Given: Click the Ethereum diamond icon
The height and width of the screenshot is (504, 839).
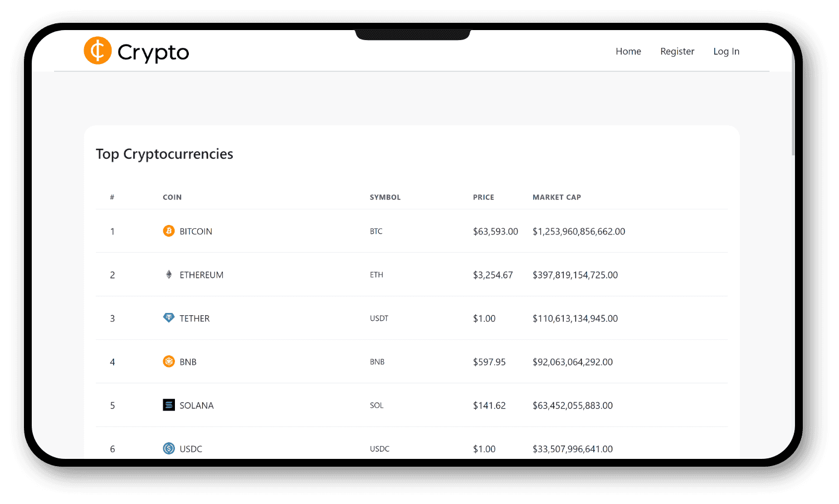Looking at the screenshot, I should point(169,274).
